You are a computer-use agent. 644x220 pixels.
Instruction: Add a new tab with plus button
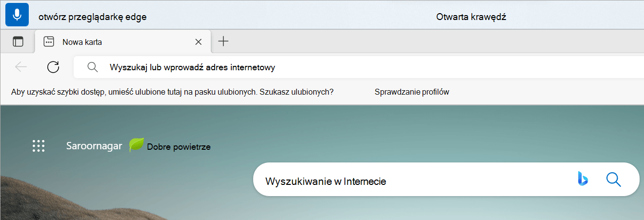[x=223, y=41]
